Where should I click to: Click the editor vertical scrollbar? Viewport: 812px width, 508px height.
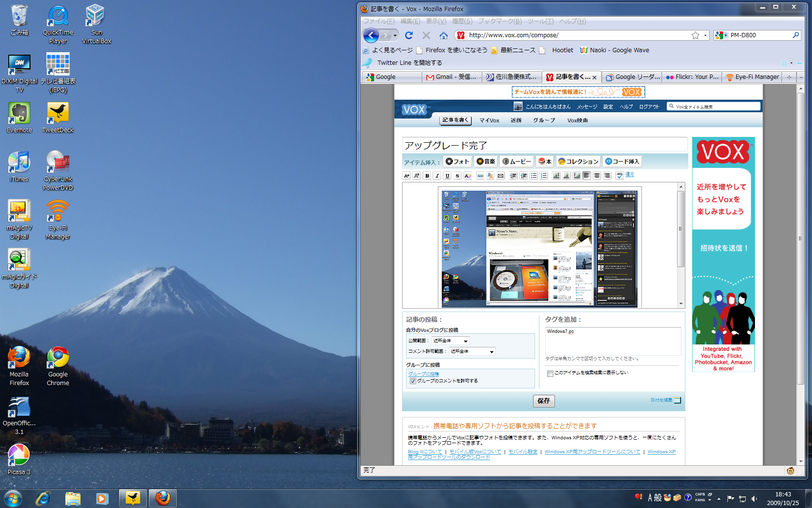point(681,245)
